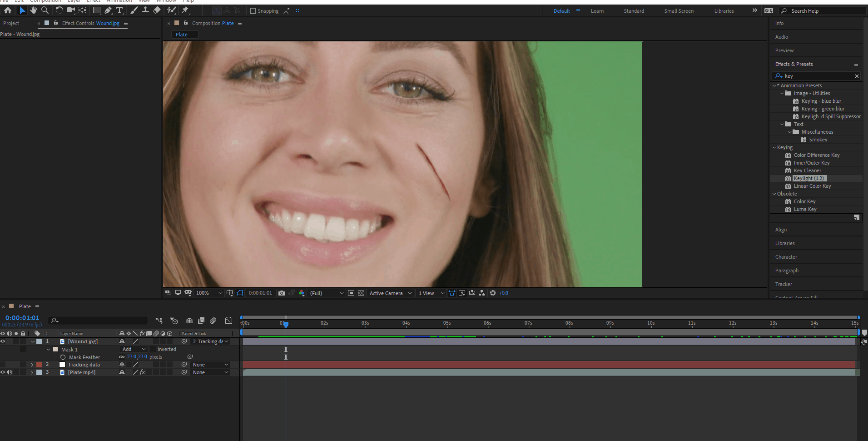Click the timeline current-time indicator
868x441 pixels.
(x=286, y=324)
